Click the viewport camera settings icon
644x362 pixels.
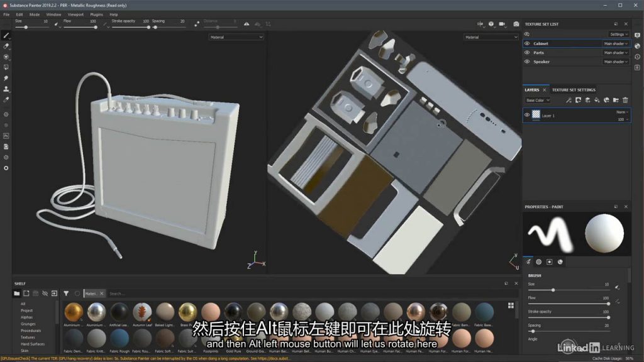point(502,25)
